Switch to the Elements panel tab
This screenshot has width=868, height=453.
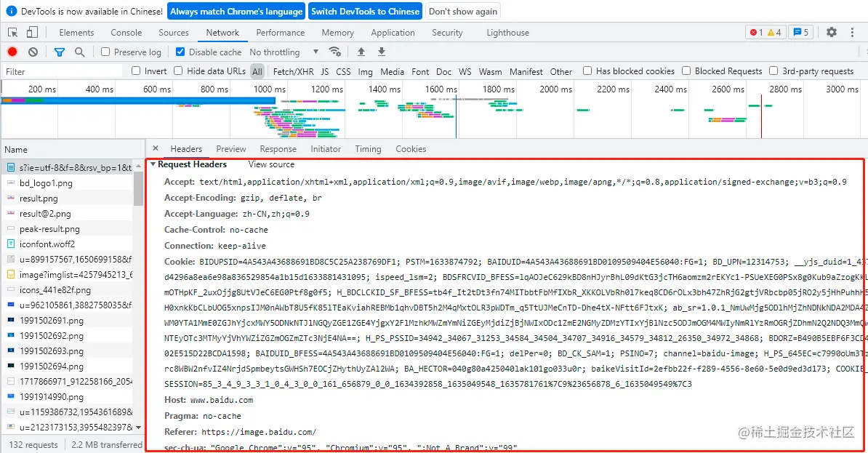[76, 33]
